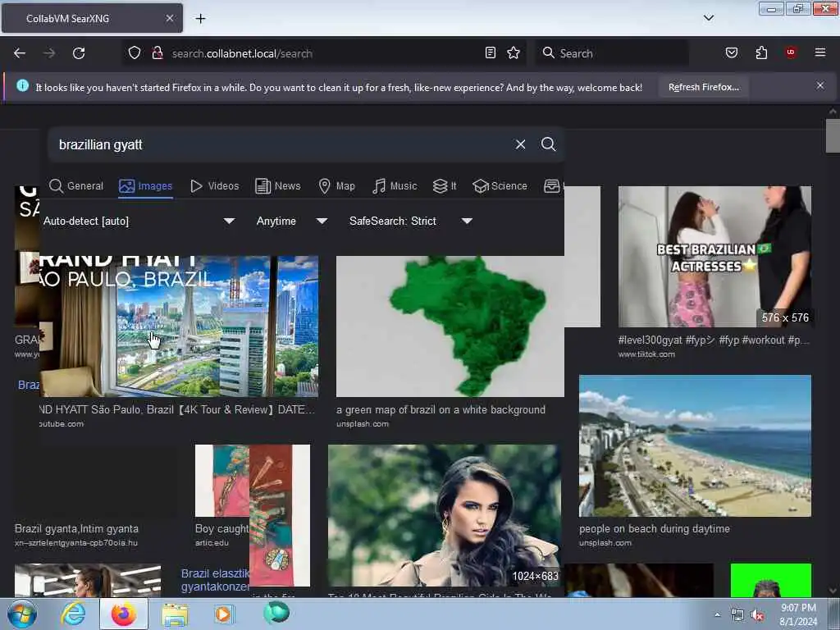Switch to the Science category tab
840x630 pixels.
point(500,186)
